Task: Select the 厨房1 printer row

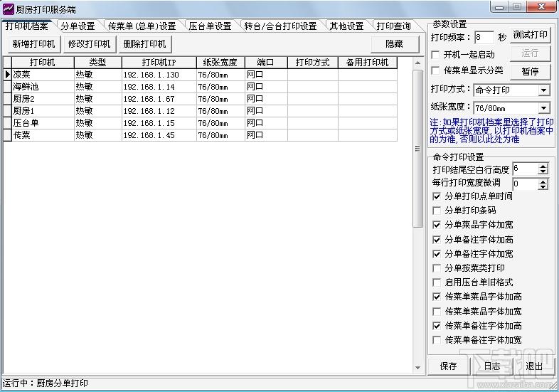Action: pyautogui.click(x=201, y=111)
